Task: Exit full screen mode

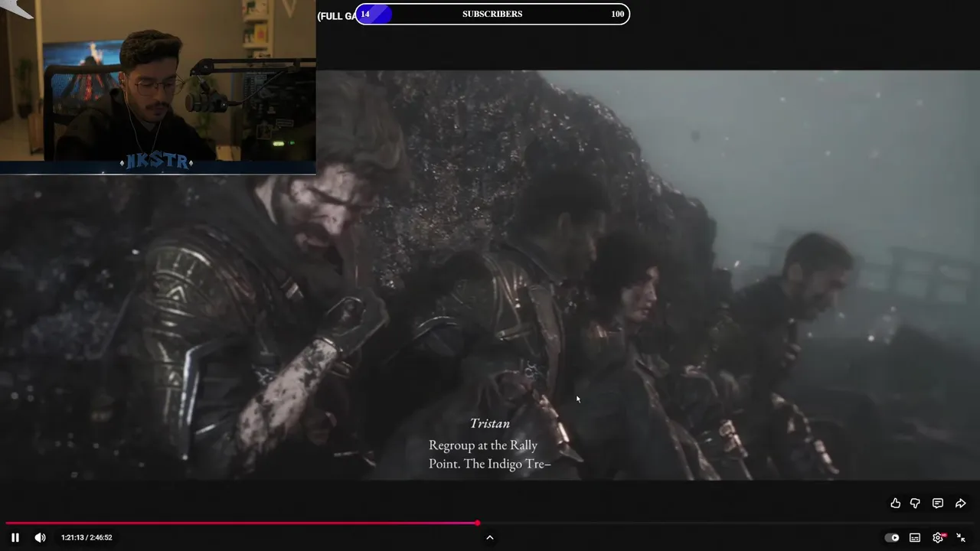Action: pos(961,537)
